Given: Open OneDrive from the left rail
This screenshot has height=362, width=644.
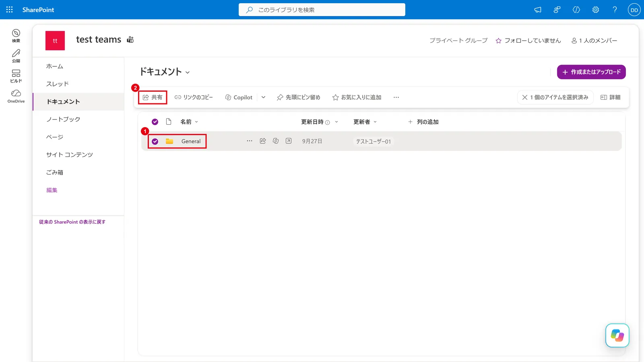Looking at the screenshot, I should pos(16,96).
